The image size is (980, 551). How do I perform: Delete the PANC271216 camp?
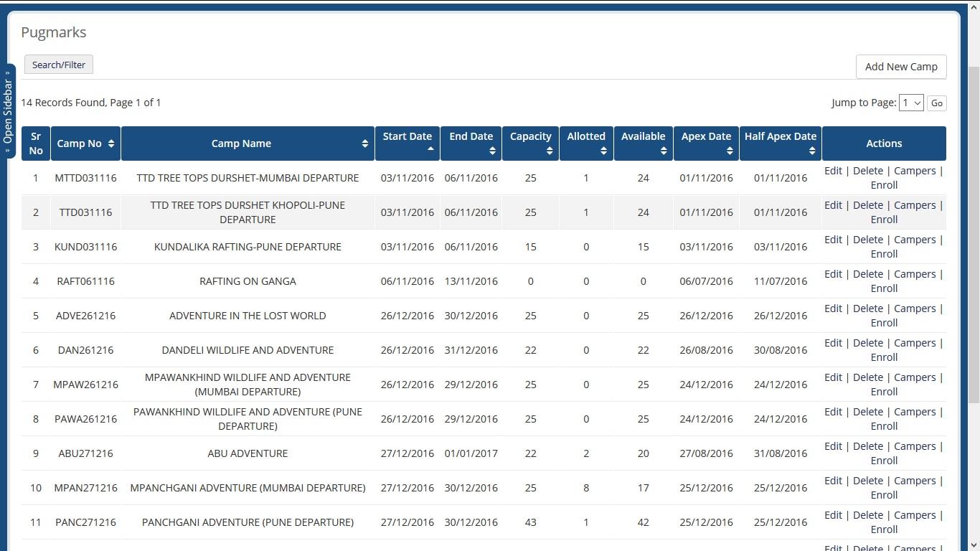pyautogui.click(x=867, y=515)
